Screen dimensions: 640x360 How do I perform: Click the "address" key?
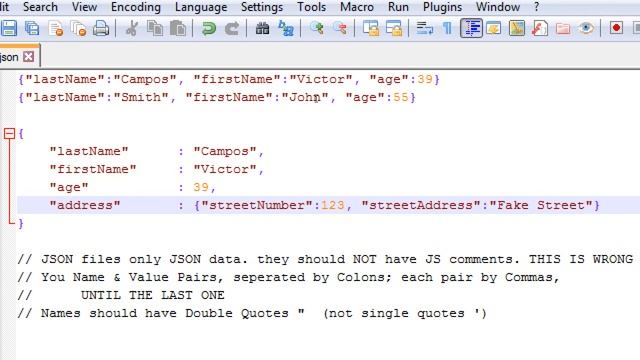click(x=85, y=205)
